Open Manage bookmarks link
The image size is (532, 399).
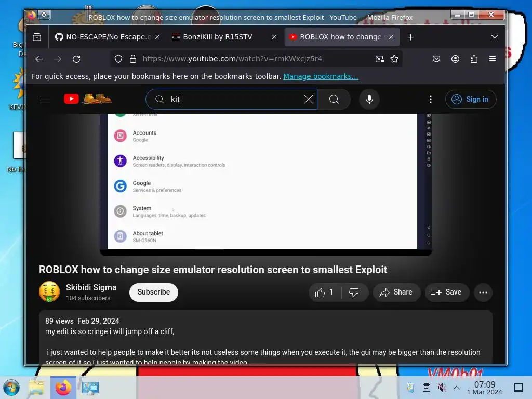tap(321, 76)
